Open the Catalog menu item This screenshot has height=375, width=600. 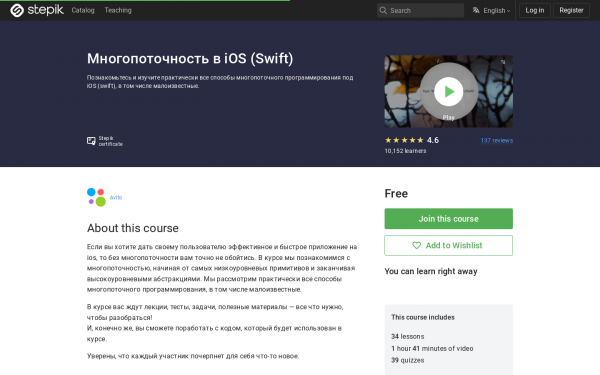point(83,10)
